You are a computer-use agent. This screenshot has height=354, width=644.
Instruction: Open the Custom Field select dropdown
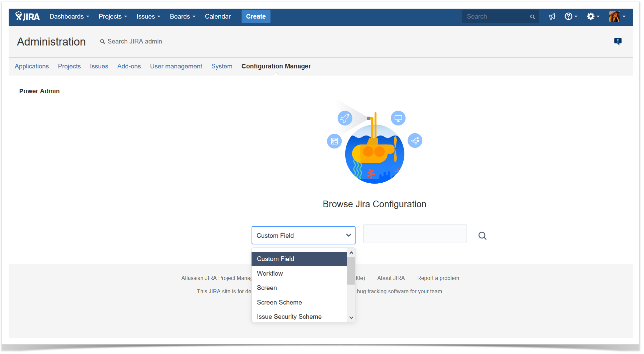click(303, 235)
